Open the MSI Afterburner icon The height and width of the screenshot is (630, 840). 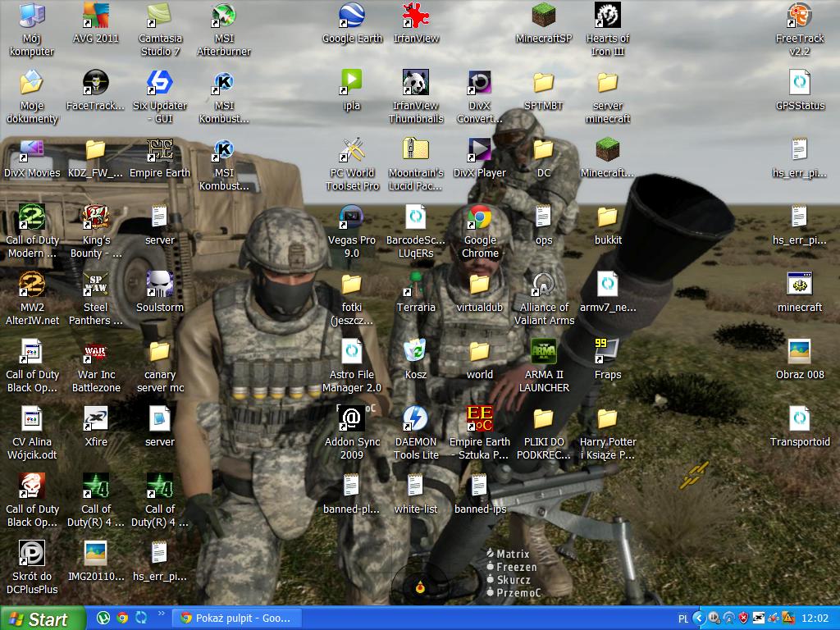[x=224, y=16]
